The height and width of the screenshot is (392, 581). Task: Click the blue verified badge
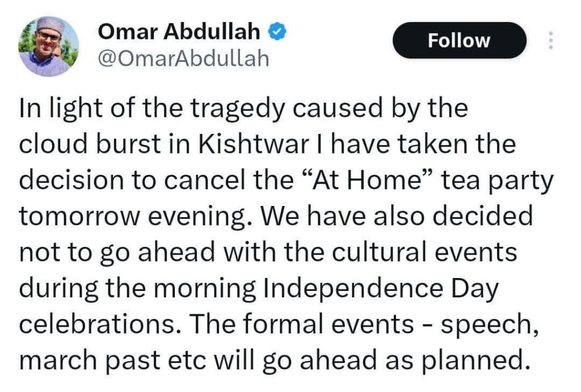click(277, 31)
